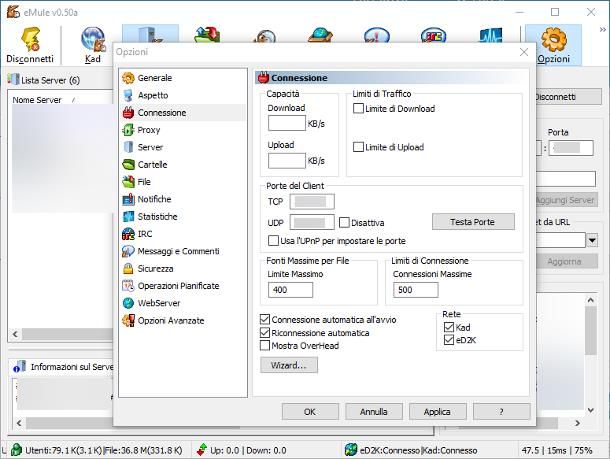The image size is (610, 459).
Task: Click Up/Down transfer arrows status icon
Action: (x=202, y=450)
